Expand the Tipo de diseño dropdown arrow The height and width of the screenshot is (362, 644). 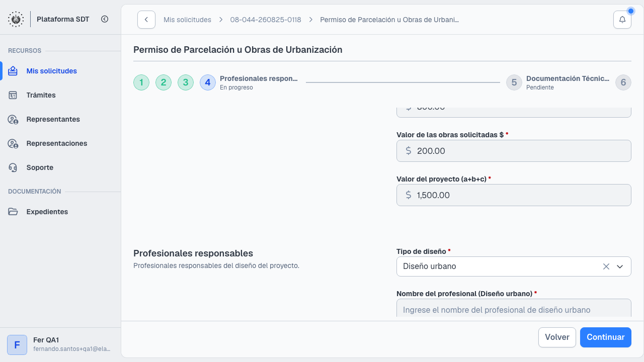click(x=620, y=266)
